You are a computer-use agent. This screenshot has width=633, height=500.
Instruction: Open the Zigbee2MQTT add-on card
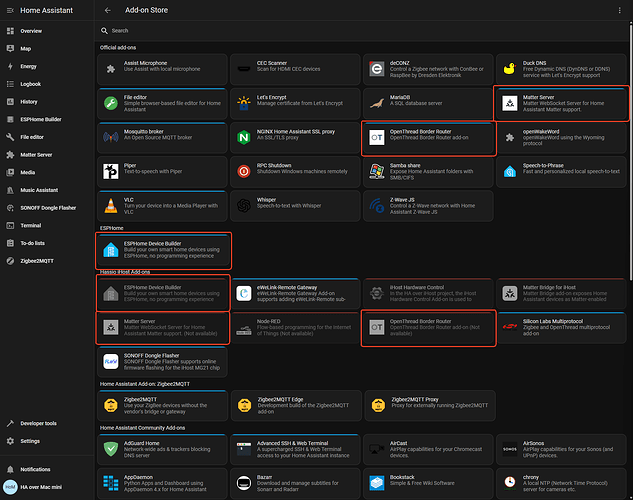click(x=162, y=406)
